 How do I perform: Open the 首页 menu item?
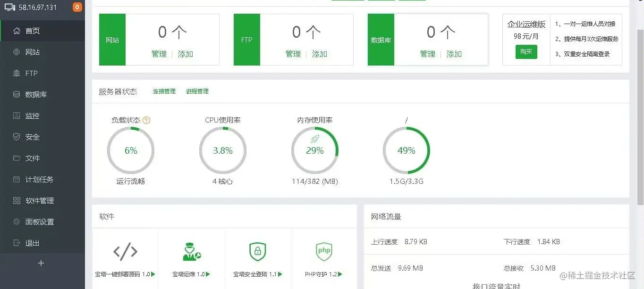point(42,31)
